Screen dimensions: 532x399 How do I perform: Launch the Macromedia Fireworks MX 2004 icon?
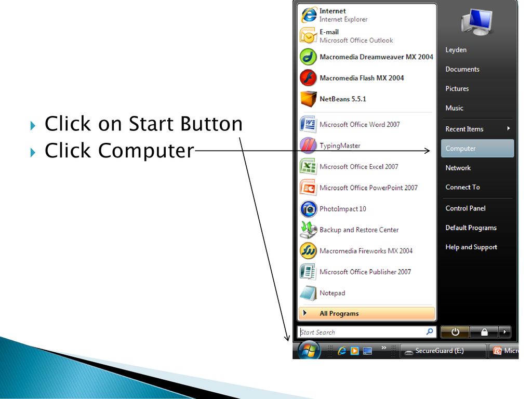(308, 251)
